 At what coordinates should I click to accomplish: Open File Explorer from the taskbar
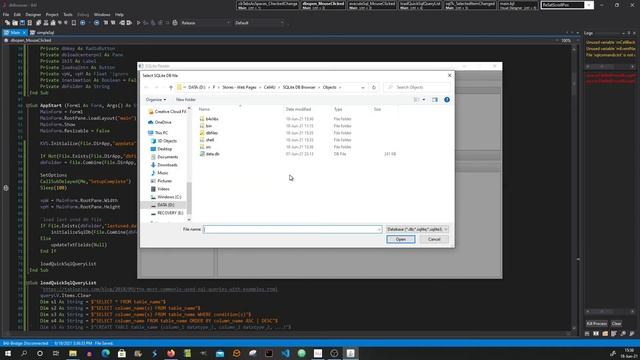(73, 353)
